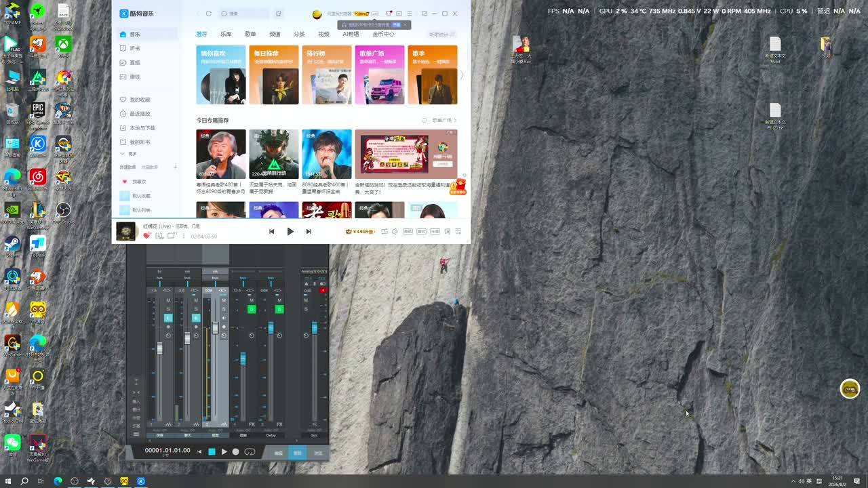This screenshot has height=488, width=868.
Task: Click the refresh icon beside Kugou search
Action: (x=208, y=14)
